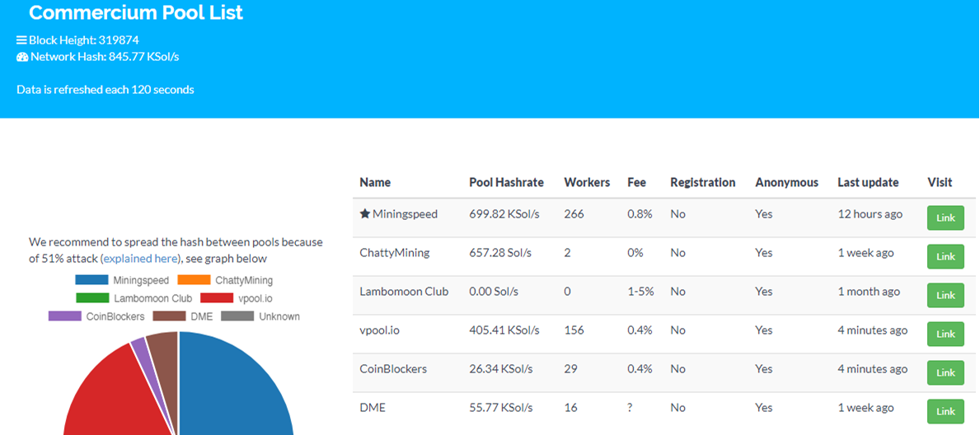Click the DME pool name

click(373, 408)
